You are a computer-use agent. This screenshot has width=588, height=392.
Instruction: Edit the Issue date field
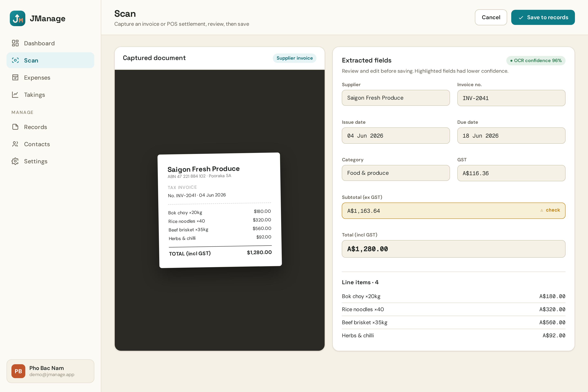396,136
